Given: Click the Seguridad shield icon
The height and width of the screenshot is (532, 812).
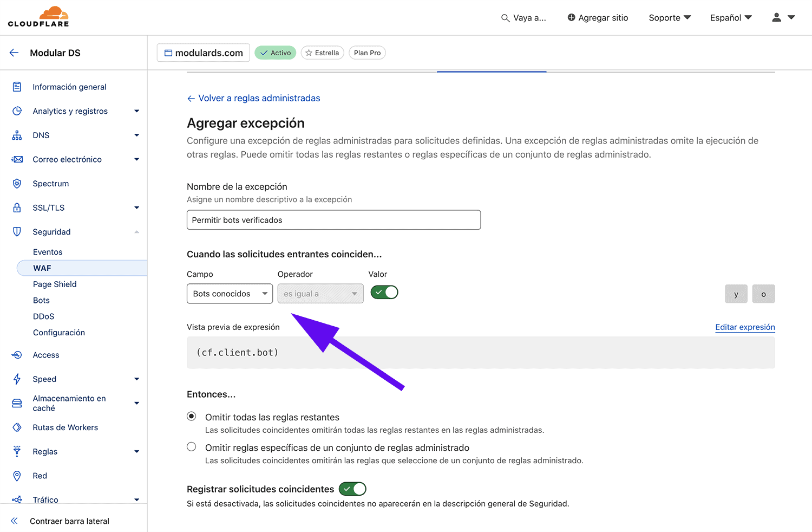Looking at the screenshot, I should (17, 232).
